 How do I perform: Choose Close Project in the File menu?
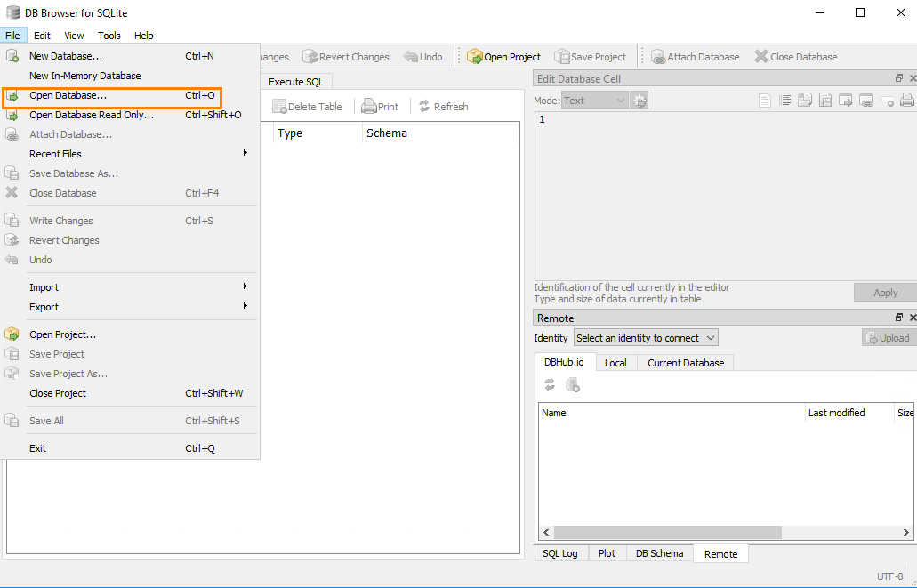131,393
